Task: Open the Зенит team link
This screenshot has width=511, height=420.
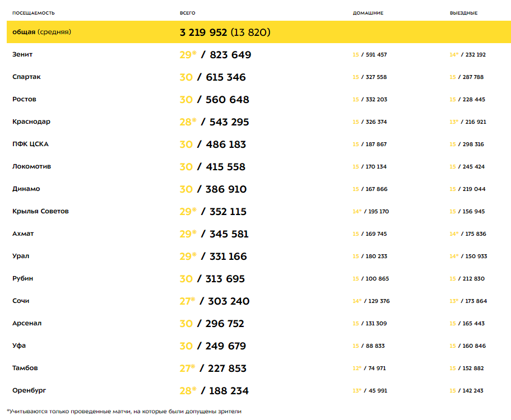Action: coord(22,54)
